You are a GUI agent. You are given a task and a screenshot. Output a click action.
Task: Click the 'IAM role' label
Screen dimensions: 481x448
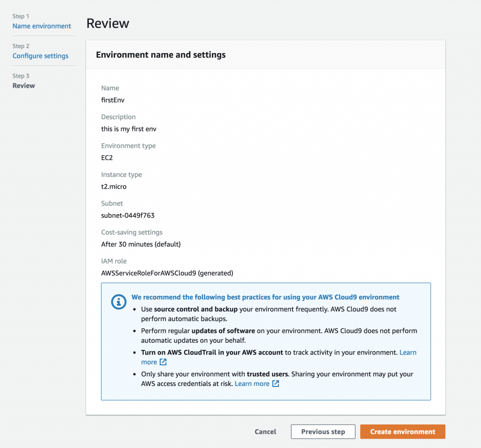tap(114, 261)
